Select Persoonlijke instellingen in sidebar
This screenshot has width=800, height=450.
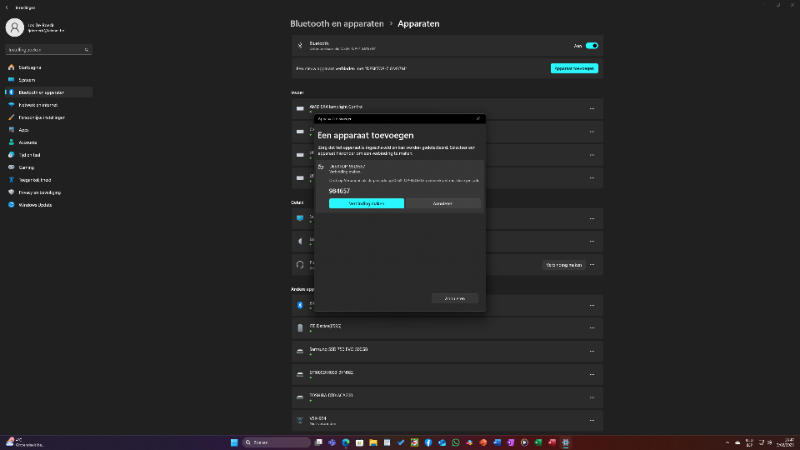(x=43, y=117)
